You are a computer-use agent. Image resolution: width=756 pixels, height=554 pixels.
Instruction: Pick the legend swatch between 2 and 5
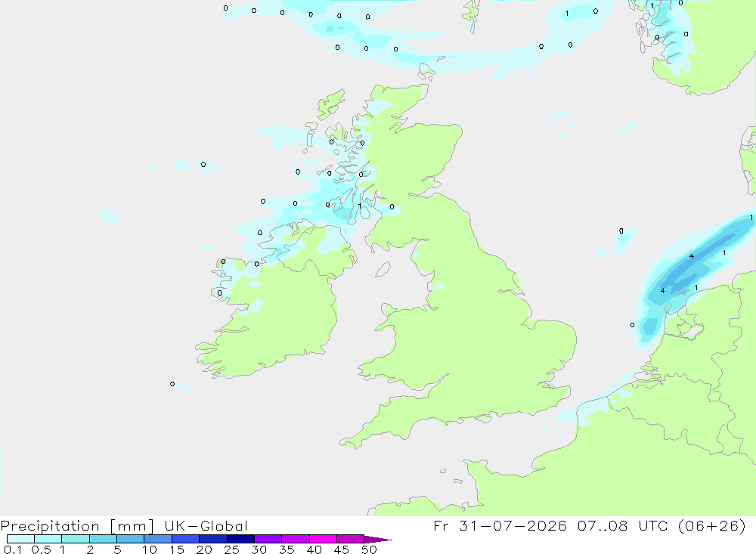click(x=103, y=539)
